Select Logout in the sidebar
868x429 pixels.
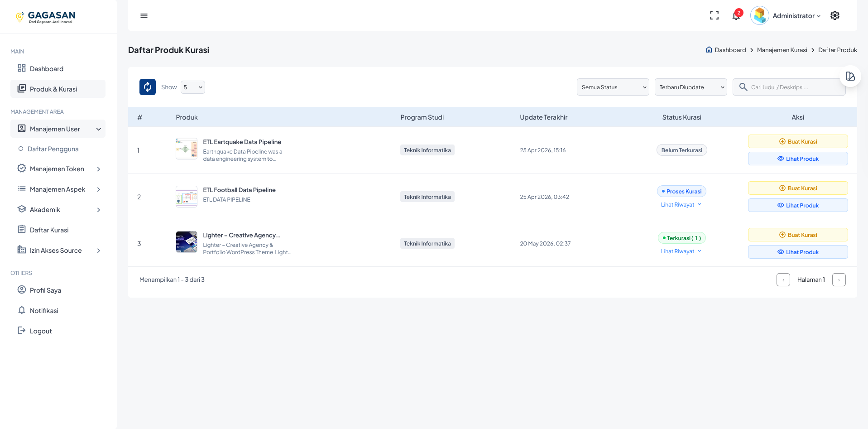point(58,331)
